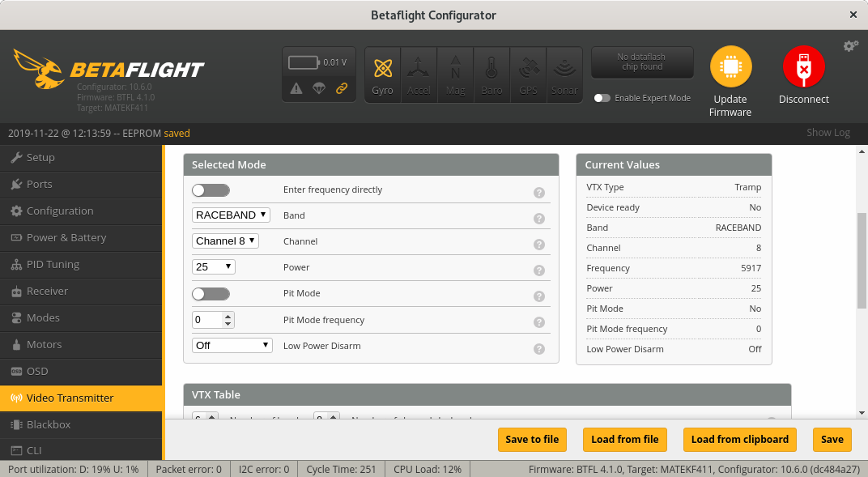Show help for Channel setting
The image size is (868, 477).
click(539, 245)
